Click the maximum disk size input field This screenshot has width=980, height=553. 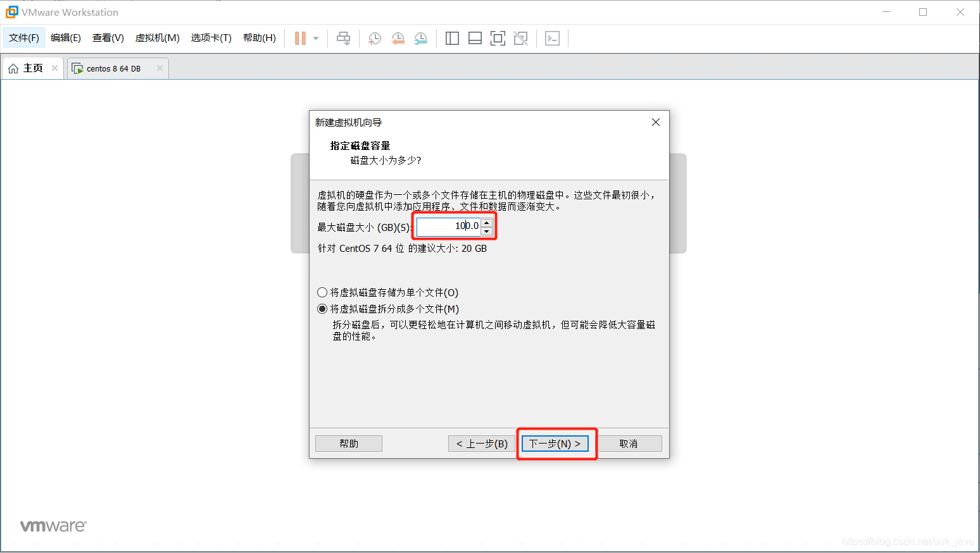point(449,227)
